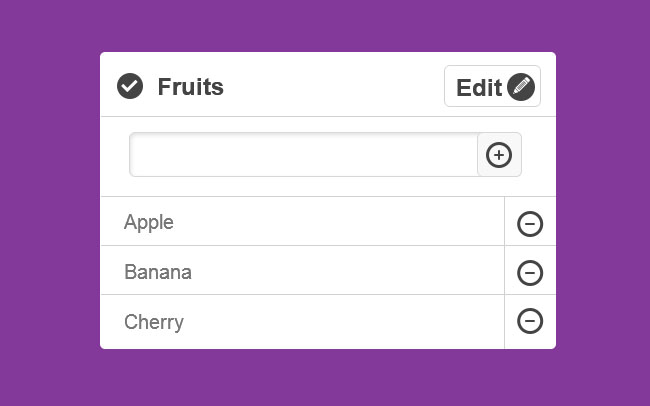650x406 pixels.
Task: Select the Cherry list item
Action: pos(300,322)
